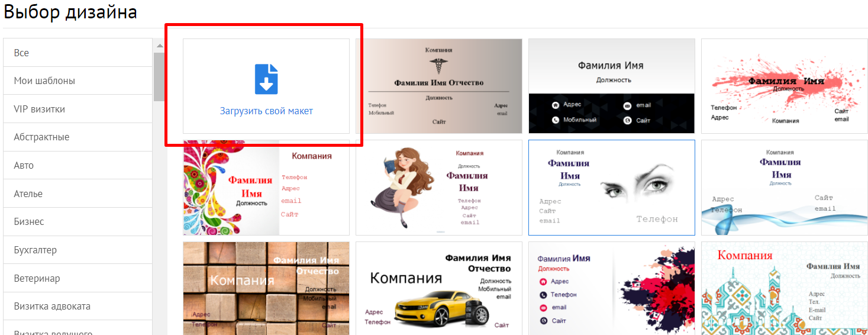Select the red paint splash template
The width and height of the screenshot is (868, 335).
click(783, 86)
